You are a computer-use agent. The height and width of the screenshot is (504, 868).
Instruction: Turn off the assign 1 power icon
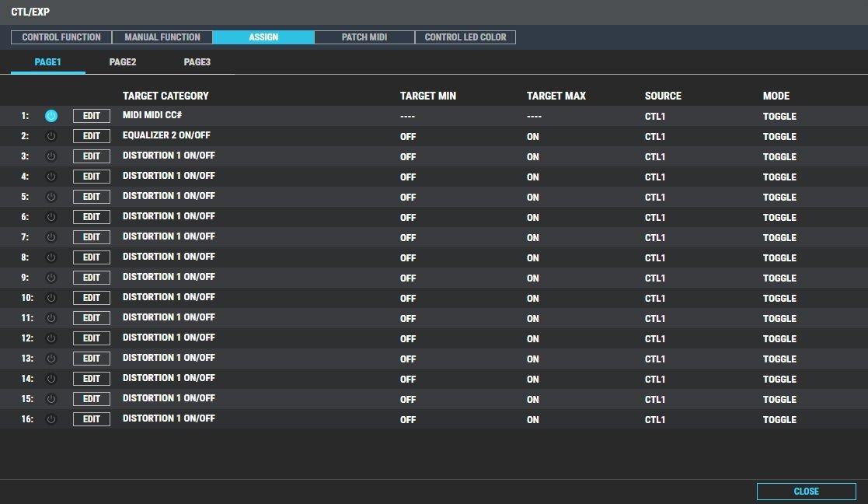click(51, 116)
